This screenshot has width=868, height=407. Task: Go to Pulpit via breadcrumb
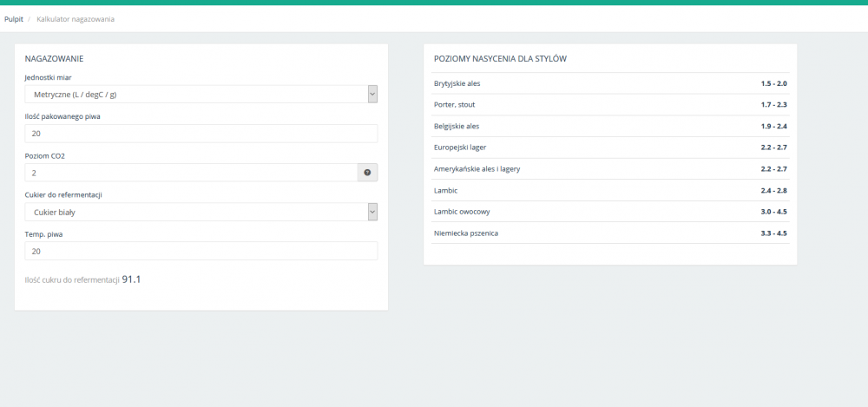[x=14, y=18]
